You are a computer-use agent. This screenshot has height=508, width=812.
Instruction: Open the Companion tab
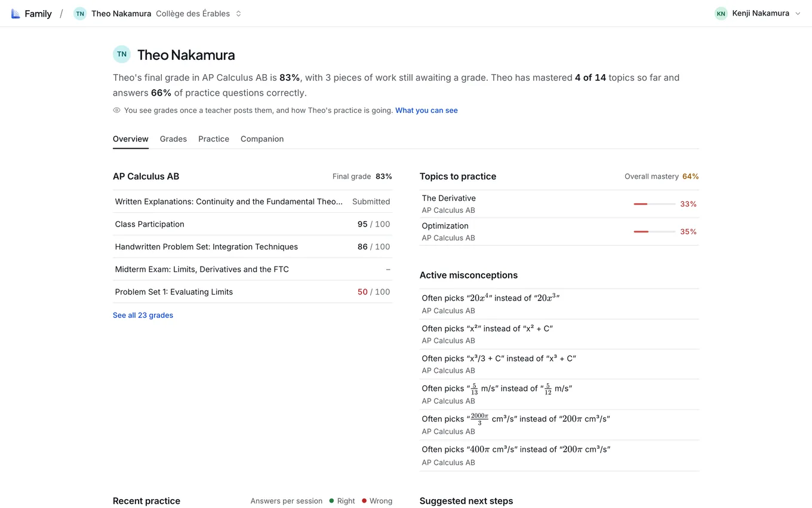point(262,139)
